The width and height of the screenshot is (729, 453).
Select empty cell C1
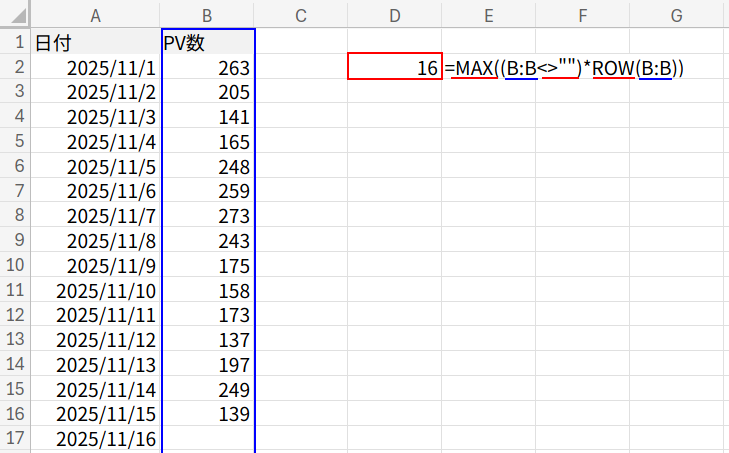(300, 43)
